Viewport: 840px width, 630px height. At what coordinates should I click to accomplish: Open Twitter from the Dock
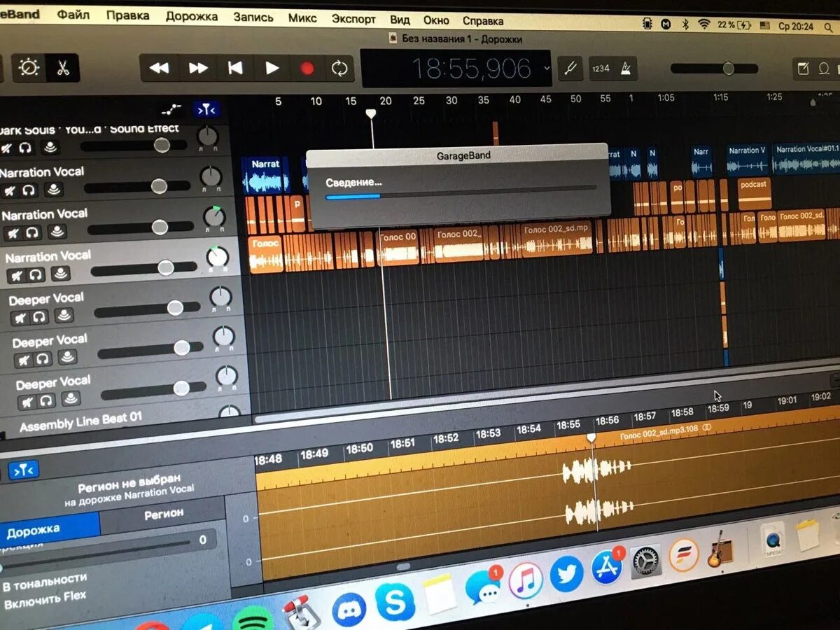click(x=566, y=573)
